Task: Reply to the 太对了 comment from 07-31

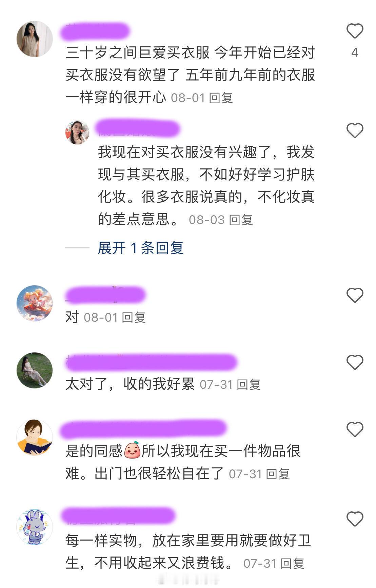Action: click(x=249, y=385)
